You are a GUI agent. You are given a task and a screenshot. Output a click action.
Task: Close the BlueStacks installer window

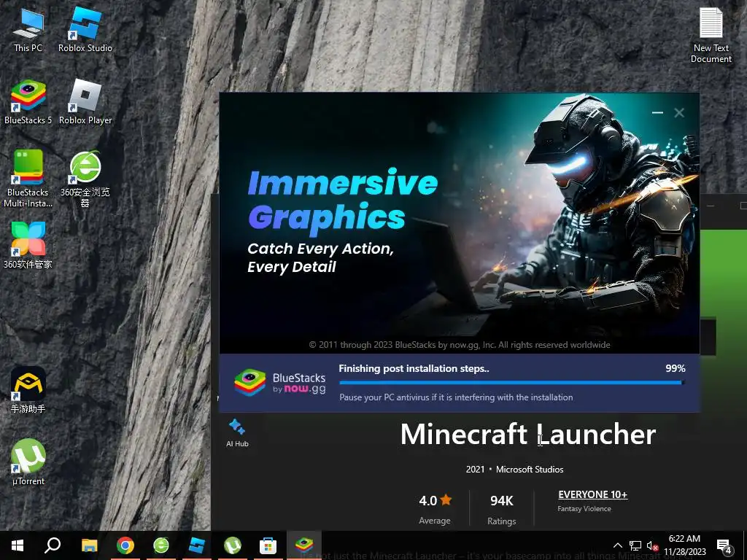[679, 112]
